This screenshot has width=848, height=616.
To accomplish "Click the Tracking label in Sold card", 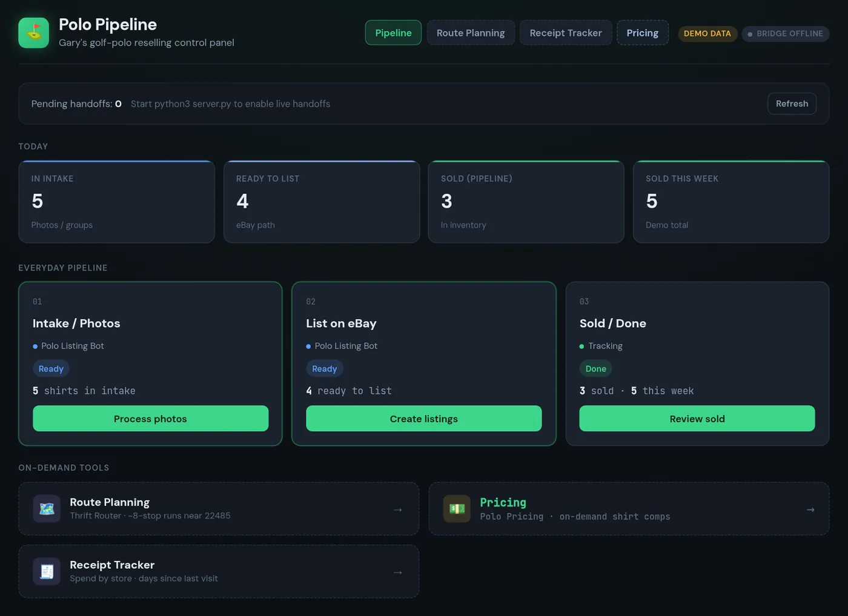I will (605, 346).
